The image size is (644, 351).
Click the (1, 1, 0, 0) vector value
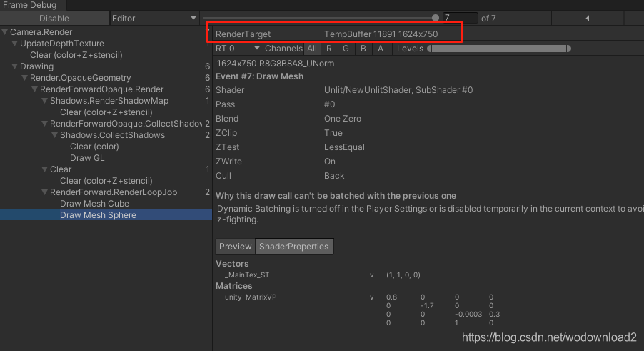[403, 275]
